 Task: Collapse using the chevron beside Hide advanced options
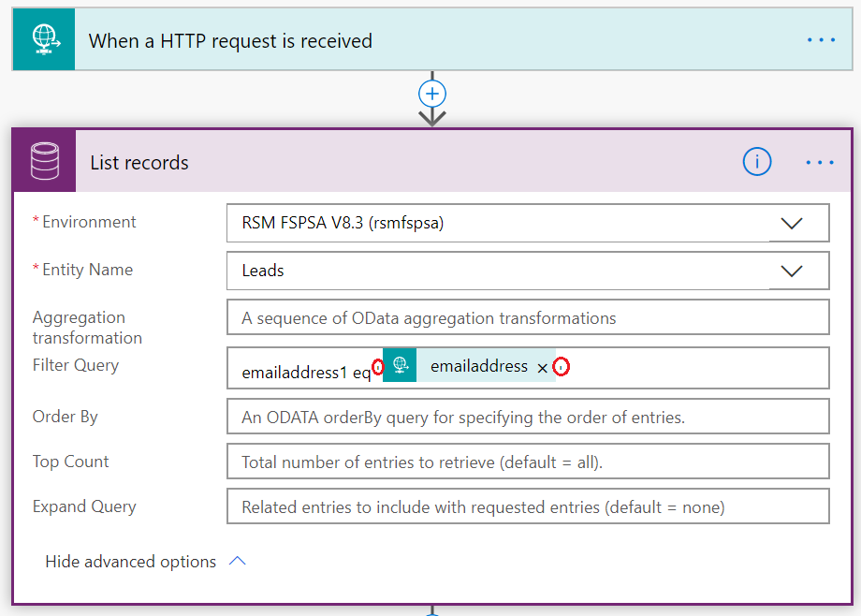click(238, 561)
